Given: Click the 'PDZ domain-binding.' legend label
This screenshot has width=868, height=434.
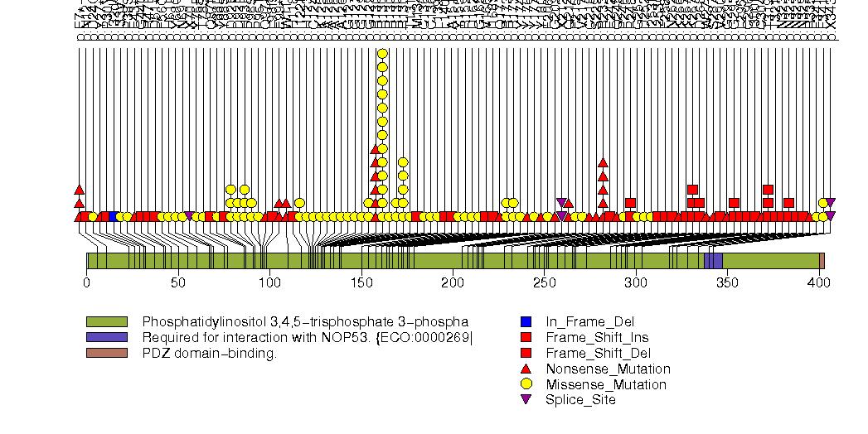Looking at the screenshot, I should tap(210, 353).
